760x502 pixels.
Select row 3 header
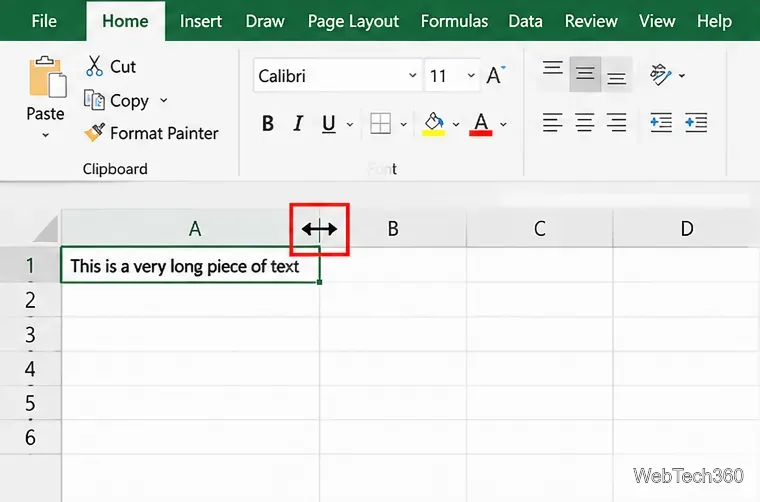point(30,334)
